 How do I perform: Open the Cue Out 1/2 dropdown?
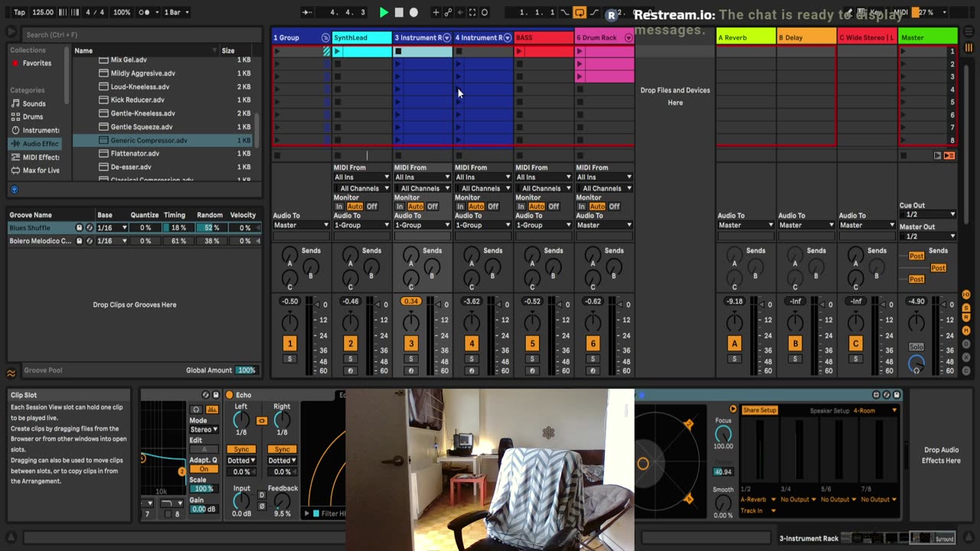[927, 214]
